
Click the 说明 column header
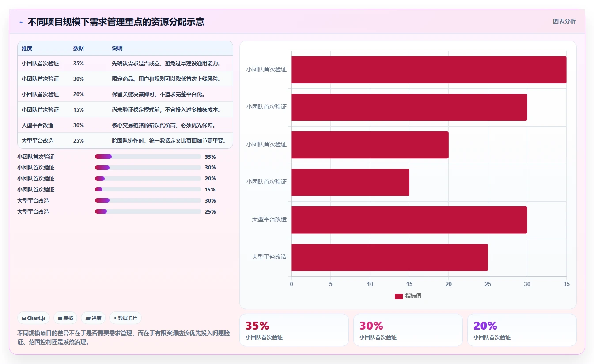(117, 48)
